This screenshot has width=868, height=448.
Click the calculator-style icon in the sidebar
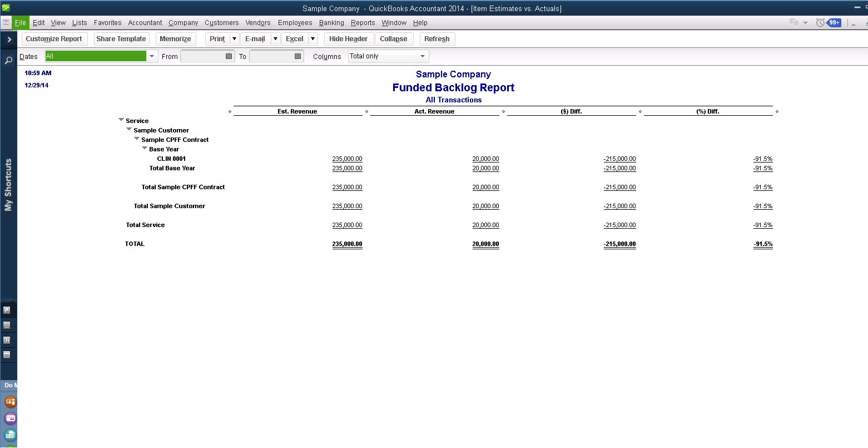7,325
